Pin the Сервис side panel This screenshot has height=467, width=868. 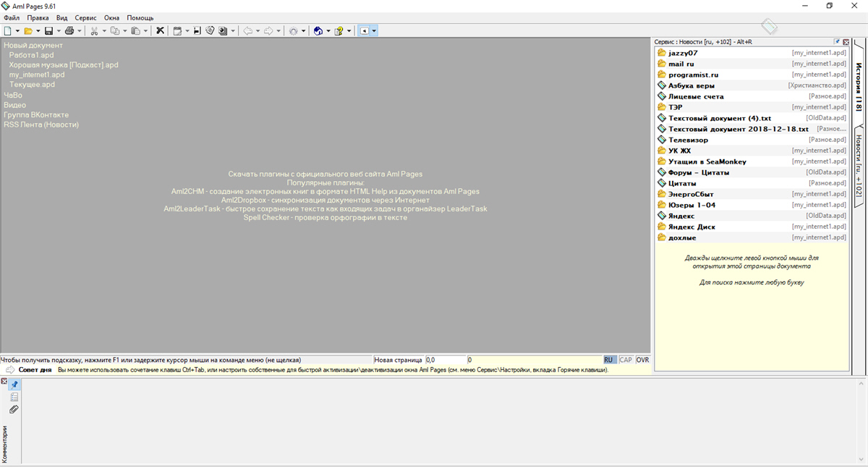point(837,42)
